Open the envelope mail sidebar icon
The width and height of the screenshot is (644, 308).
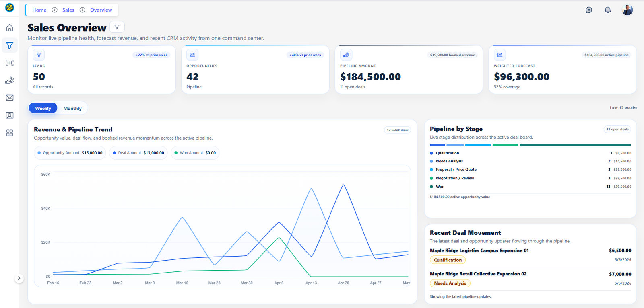[x=10, y=98]
